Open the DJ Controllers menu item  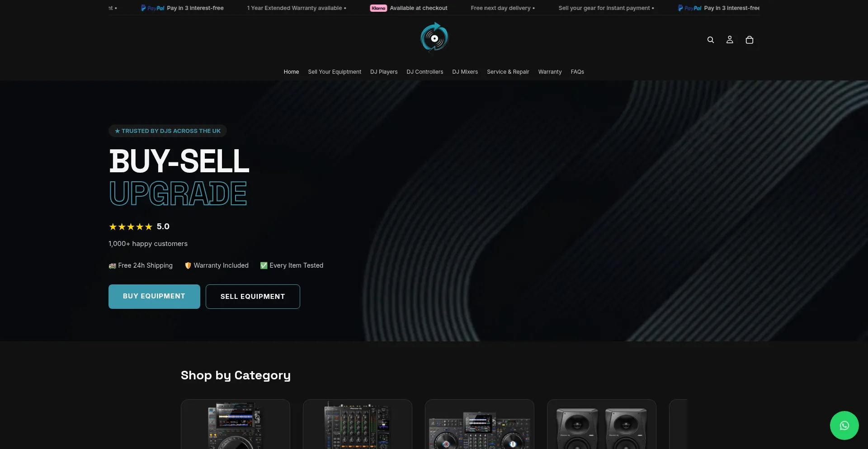click(x=425, y=72)
